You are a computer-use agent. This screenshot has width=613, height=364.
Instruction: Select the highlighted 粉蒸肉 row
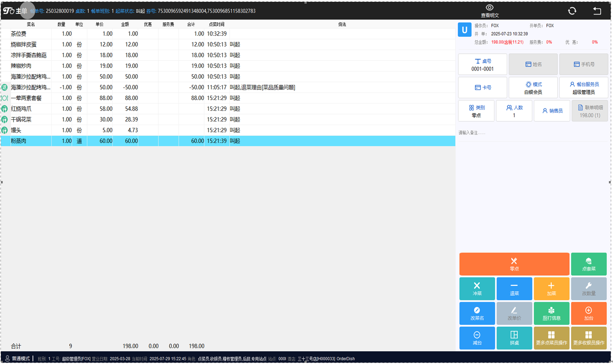point(228,141)
